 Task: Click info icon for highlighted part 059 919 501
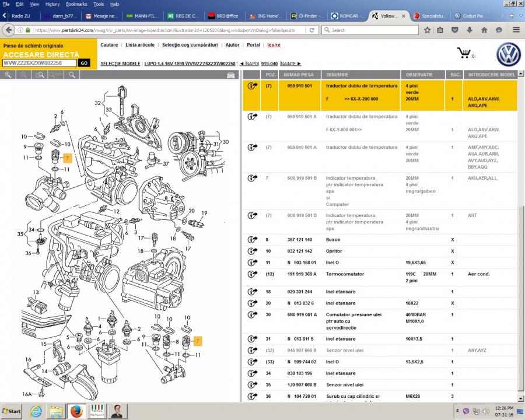(x=252, y=86)
